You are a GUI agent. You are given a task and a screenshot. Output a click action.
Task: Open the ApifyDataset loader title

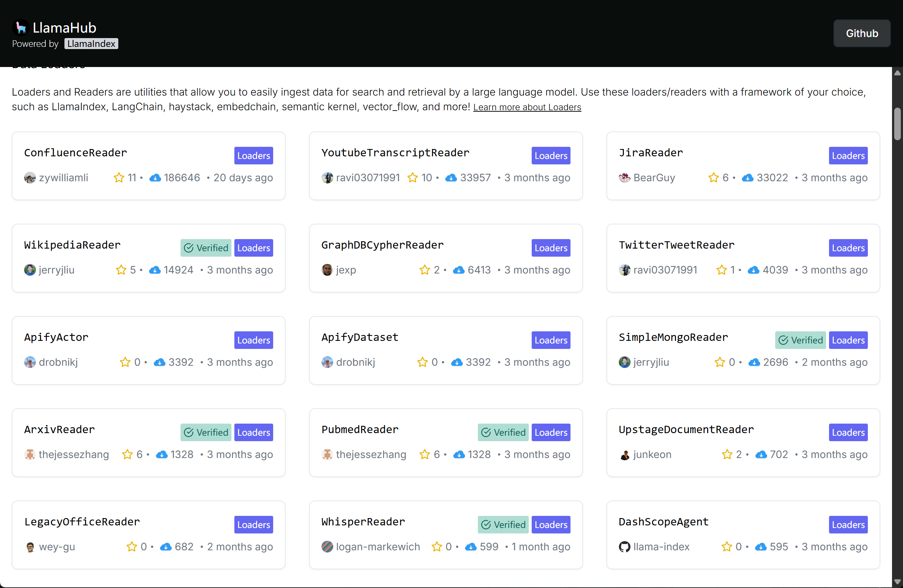pyautogui.click(x=360, y=337)
